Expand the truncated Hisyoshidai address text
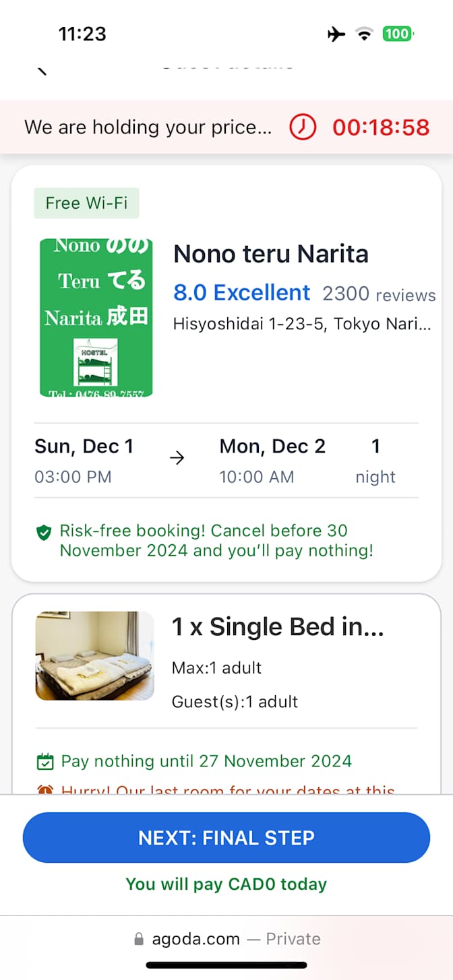This screenshot has height=980, width=453. pyautogui.click(x=302, y=324)
